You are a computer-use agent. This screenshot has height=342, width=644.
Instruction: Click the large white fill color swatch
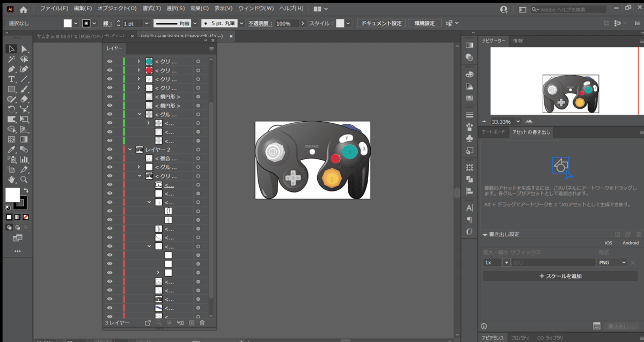click(12, 195)
